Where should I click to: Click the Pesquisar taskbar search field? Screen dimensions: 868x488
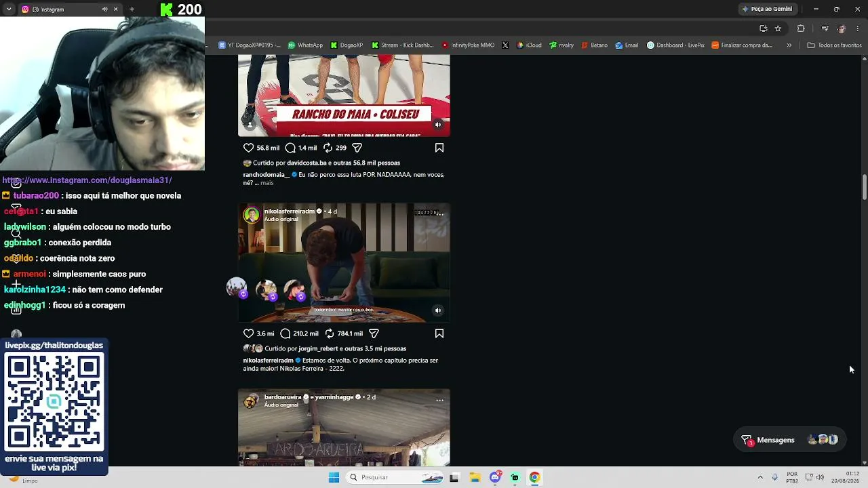pyautogui.click(x=395, y=477)
